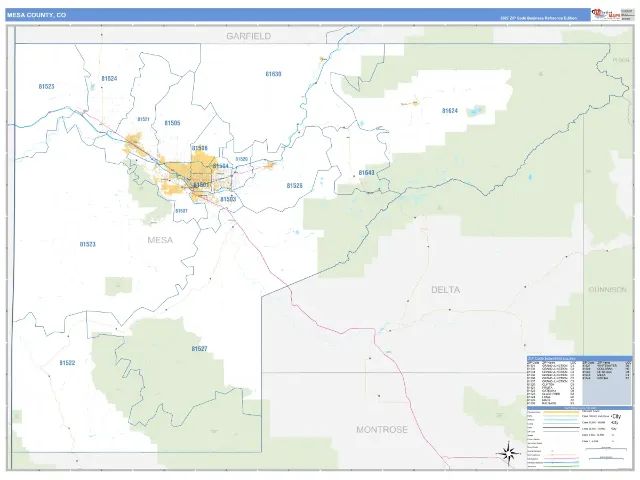Click ZIP code label 81630
The image size is (640, 480).
tap(273, 74)
